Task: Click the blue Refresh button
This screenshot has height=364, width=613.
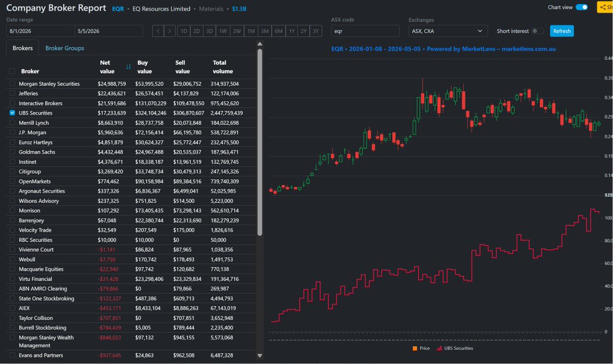Action: 562,31
